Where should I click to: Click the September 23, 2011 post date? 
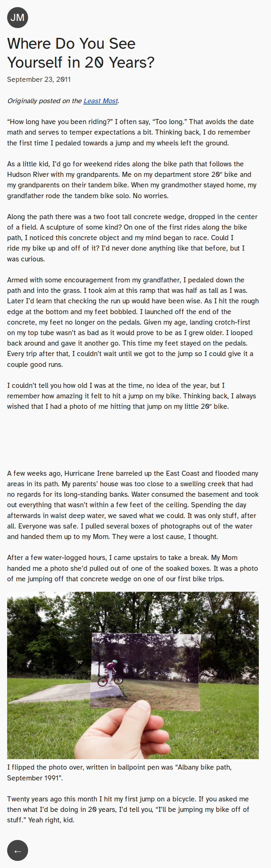(39, 79)
